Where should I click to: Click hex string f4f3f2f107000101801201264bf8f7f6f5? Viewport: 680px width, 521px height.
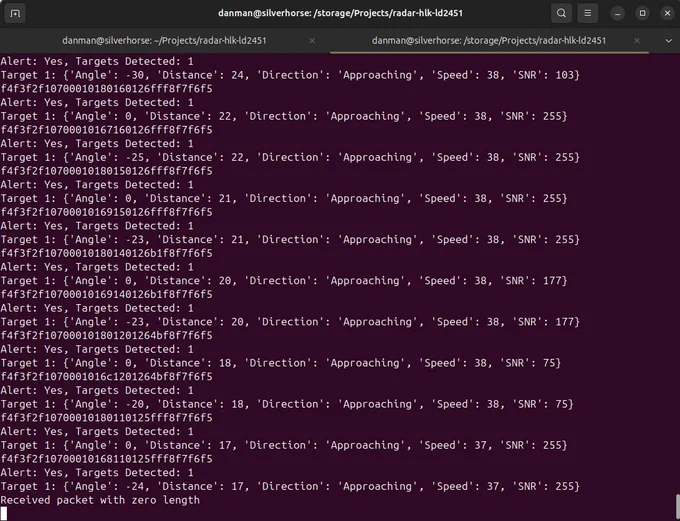point(107,335)
